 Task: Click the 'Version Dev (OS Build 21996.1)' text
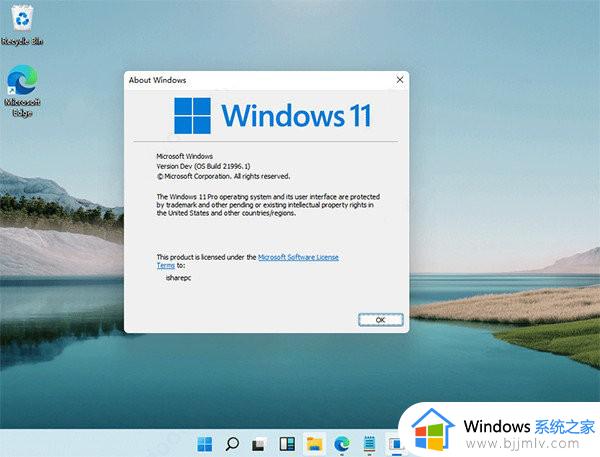coord(203,166)
